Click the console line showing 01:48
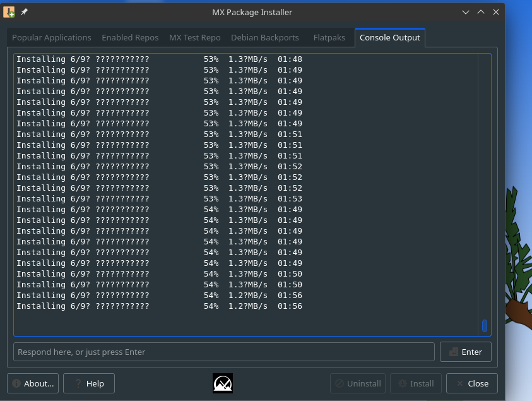This screenshot has height=401, width=532. tap(160, 59)
